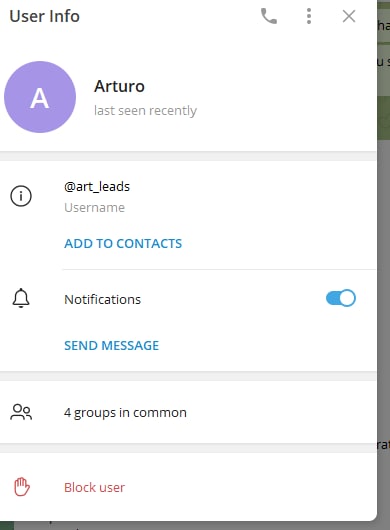Click the Arturo name heading
The width and height of the screenshot is (390, 530).
click(x=119, y=86)
